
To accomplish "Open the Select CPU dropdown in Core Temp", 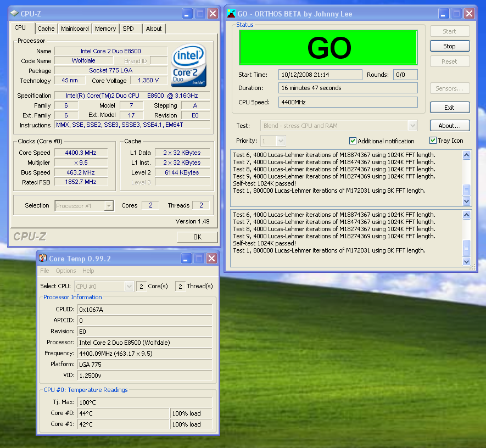I will pyautogui.click(x=129, y=286).
